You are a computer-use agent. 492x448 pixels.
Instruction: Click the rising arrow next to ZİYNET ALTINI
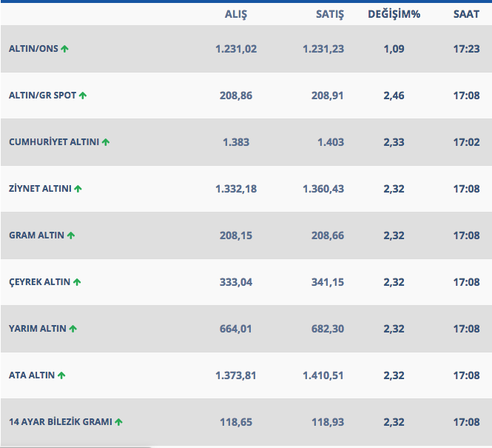pos(78,189)
